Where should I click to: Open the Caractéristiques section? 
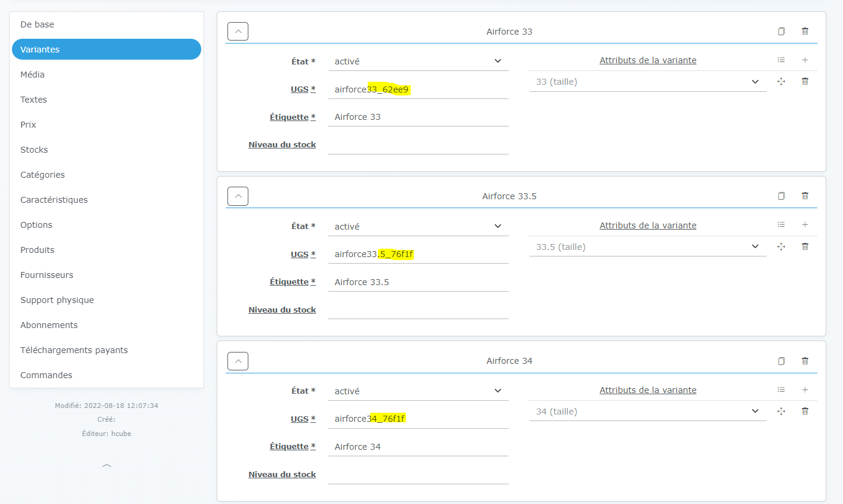(x=106, y=200)
